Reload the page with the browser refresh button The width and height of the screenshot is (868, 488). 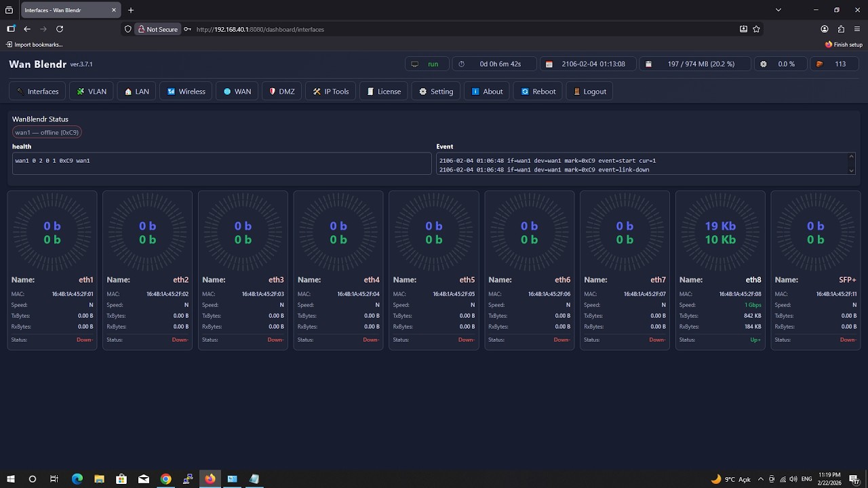(x=60, y=29)
